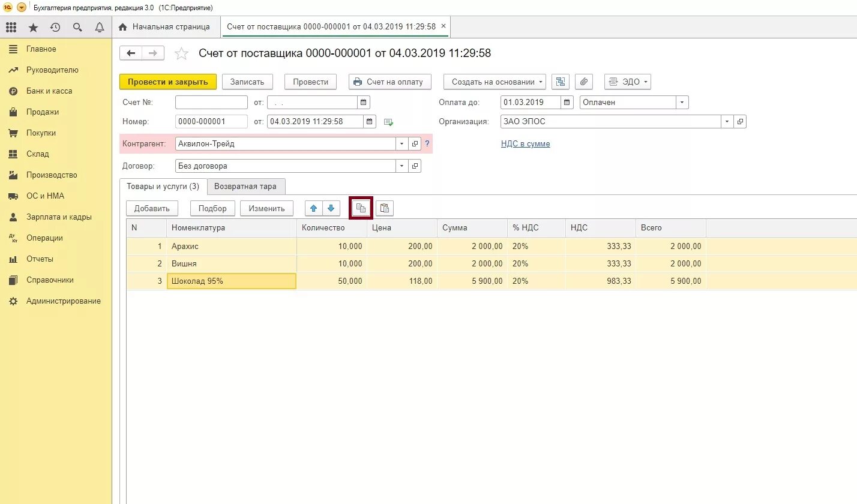Click the help question mark near Контрагент
Screen dimensions: 857x504
(x=427, y=144)
